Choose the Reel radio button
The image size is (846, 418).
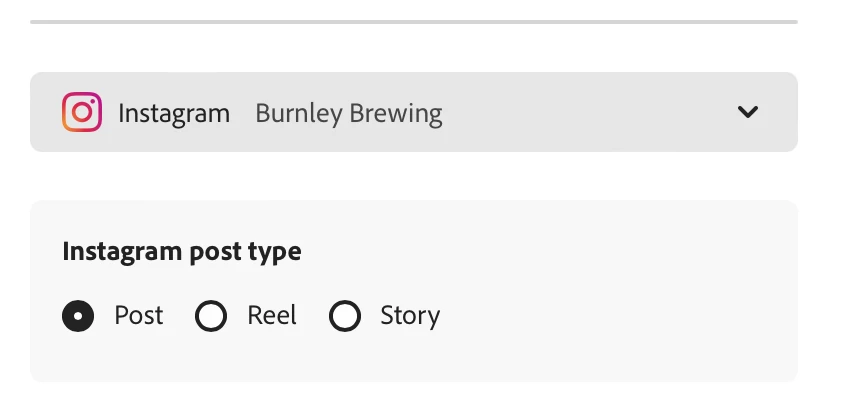pyautogui.click(x=211, y=316)
